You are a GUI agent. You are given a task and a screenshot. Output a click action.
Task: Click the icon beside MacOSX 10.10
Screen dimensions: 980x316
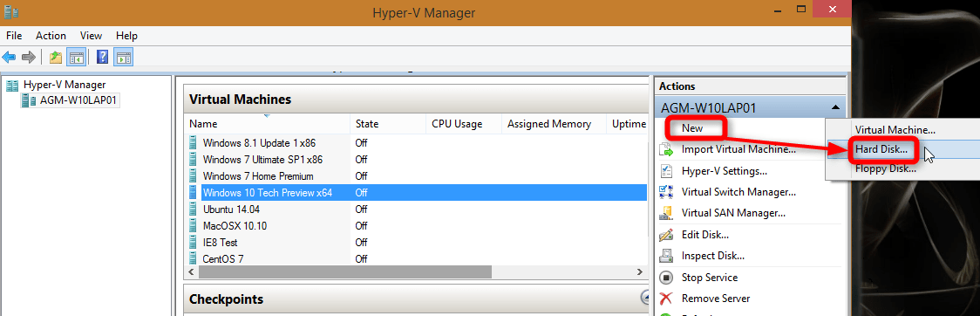point(194,226)
